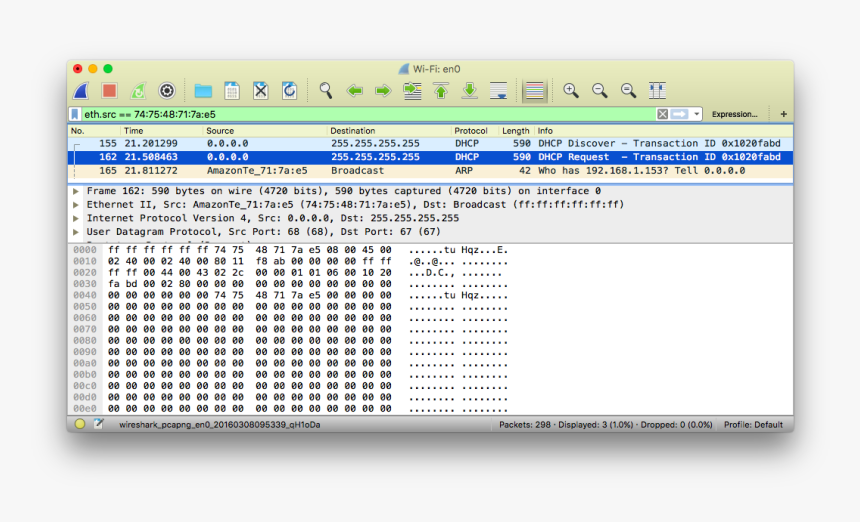Select packet 165 ARP row
860x522 pixels.
[x=430, y=171]
